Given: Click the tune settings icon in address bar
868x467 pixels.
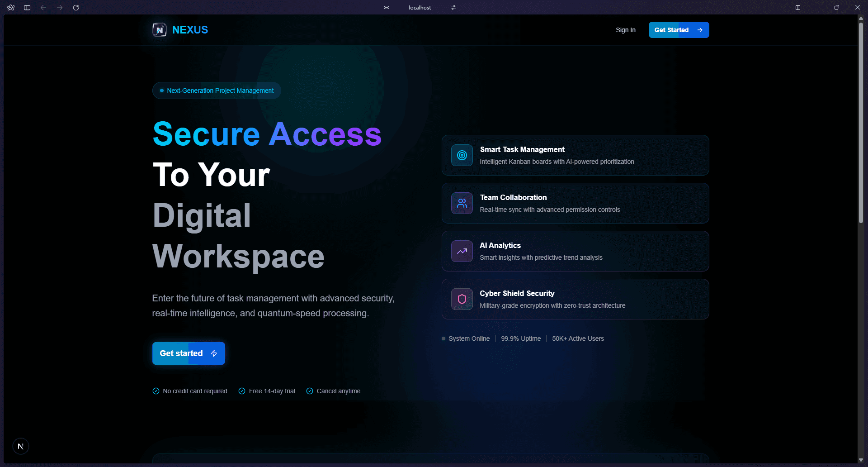Looking at the screenshot, I should click(x=453, y=7).
